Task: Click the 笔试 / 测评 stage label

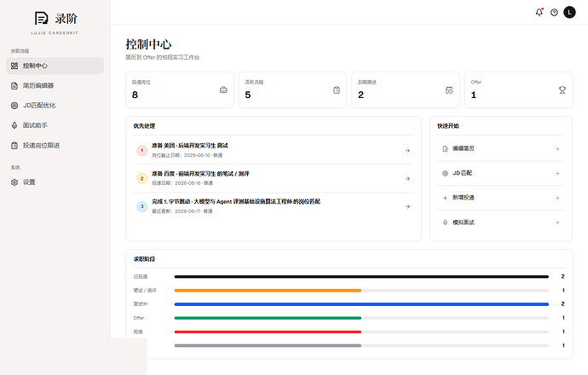Action: [x=145, y=291]
